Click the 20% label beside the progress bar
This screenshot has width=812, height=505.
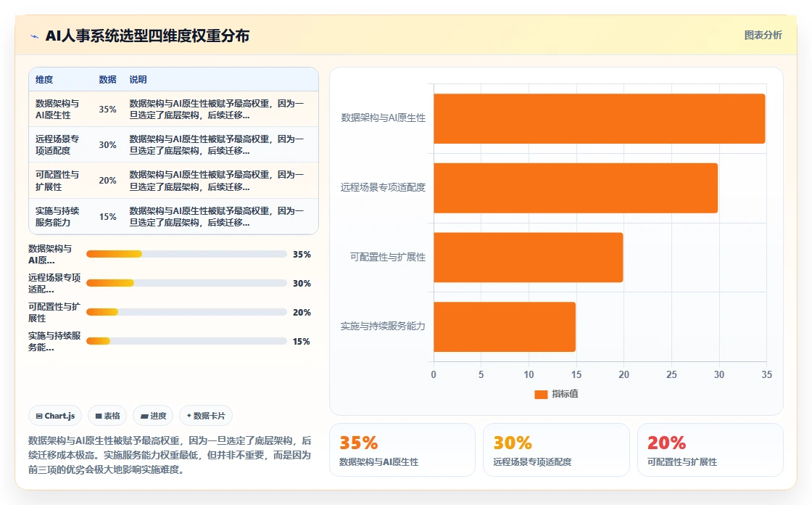[302, 313]
